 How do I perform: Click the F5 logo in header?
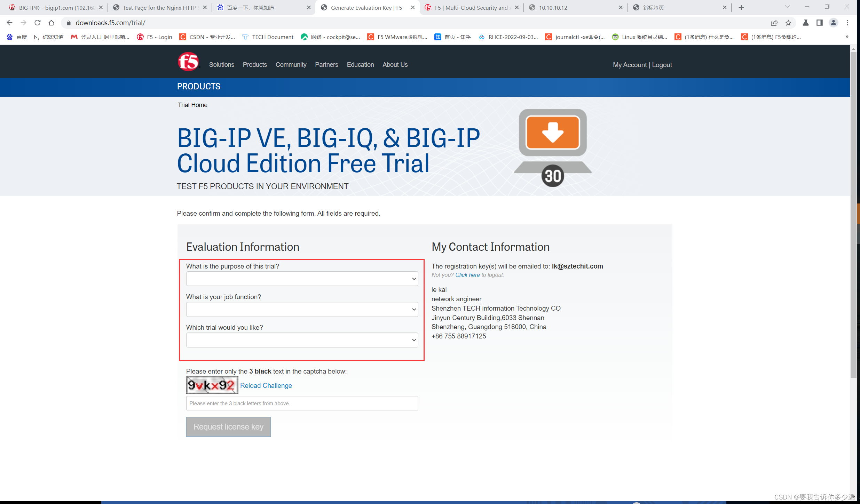[188, 62]
